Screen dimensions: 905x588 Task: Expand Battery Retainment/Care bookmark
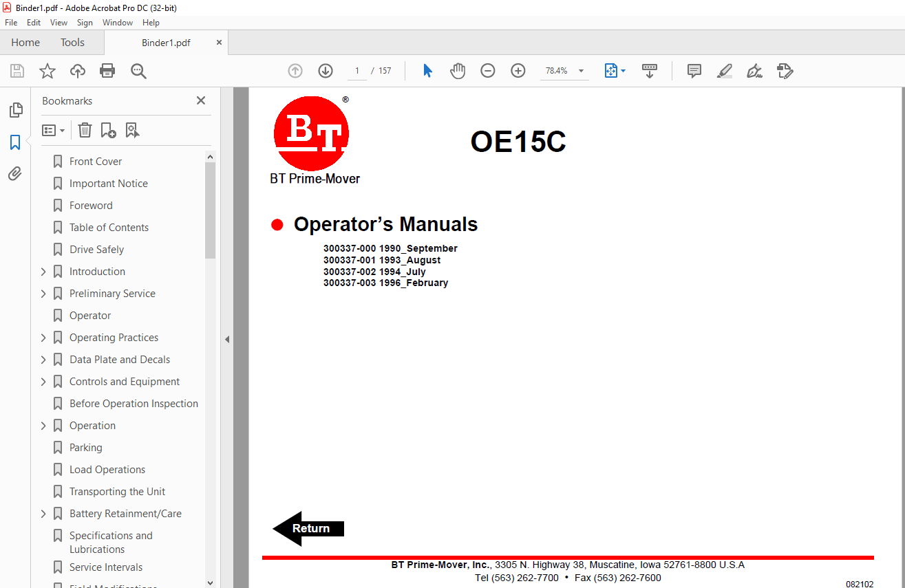coord(43,514)
